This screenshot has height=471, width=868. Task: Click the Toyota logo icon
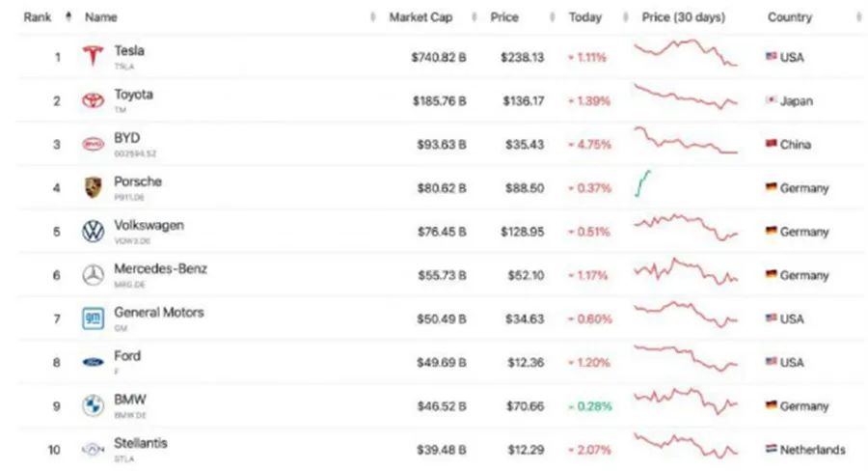(93, 100)
